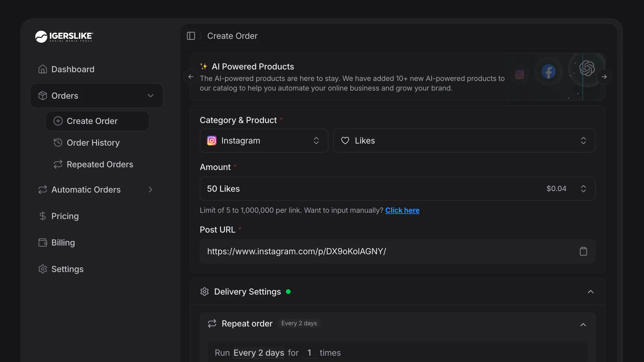Screen dimensions: 644x362
Task: Click the Category & Product label
Action: [238, 120]
